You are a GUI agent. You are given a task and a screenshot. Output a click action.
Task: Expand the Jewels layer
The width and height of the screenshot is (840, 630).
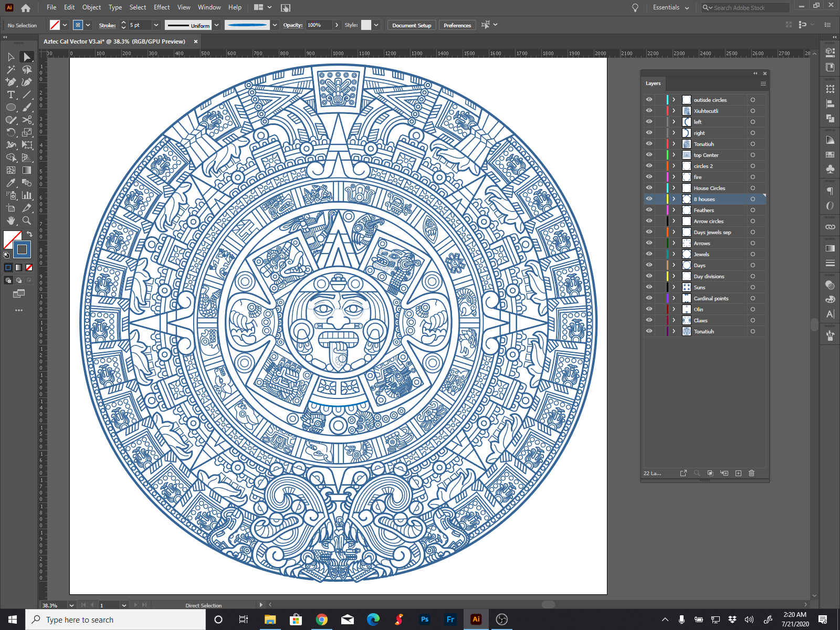(674, 254)
